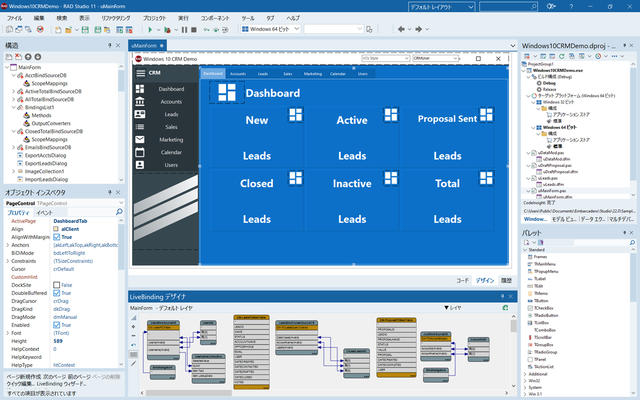Click the Calendar icon in CRM sidebar
The height and width of the screenshot is (400, 640).
click(x=140, y=152)
